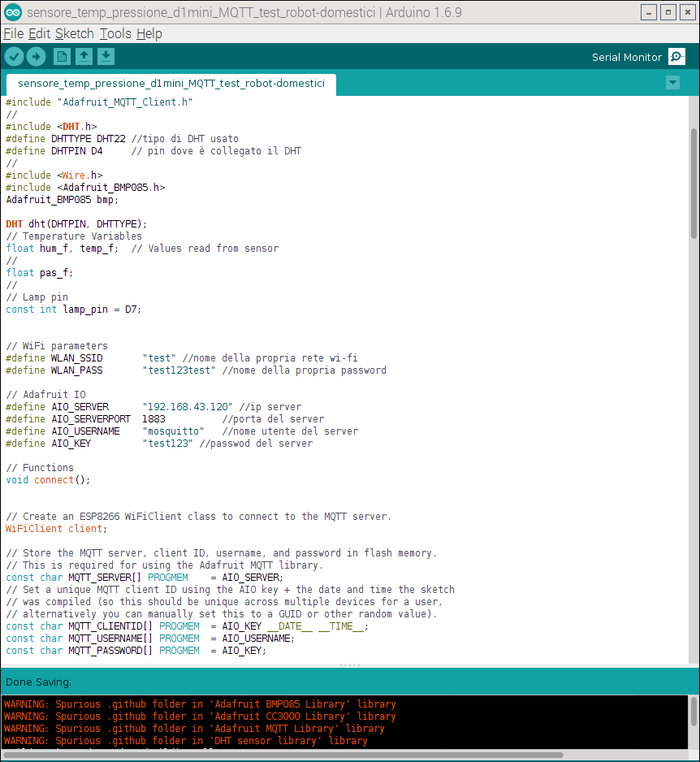Click the AIO_SERVER "192.168.43.120" value
Viewport: 700px width, 762px height.
point(188,407)
